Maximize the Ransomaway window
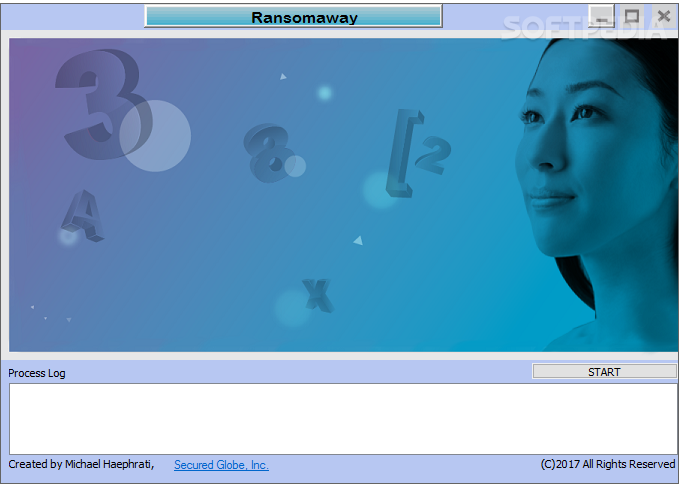The width and height of the screenshot is (686, 484). coord(632,17)
